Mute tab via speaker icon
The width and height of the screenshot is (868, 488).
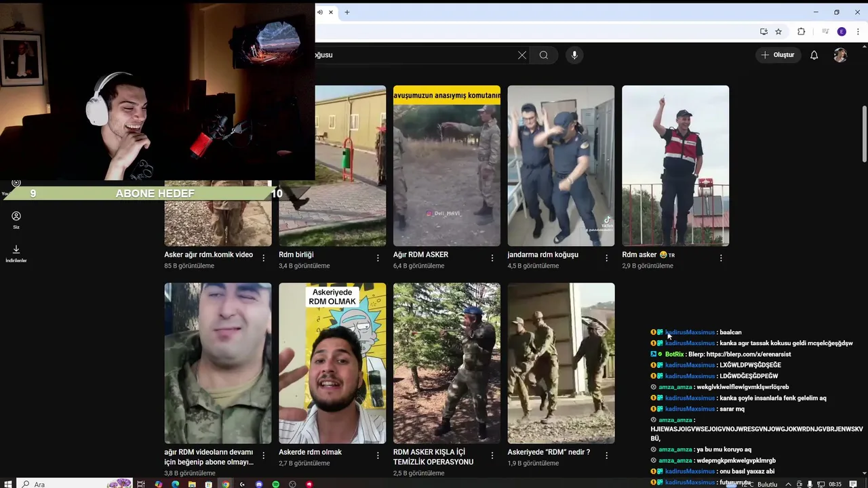coord(320,12)
